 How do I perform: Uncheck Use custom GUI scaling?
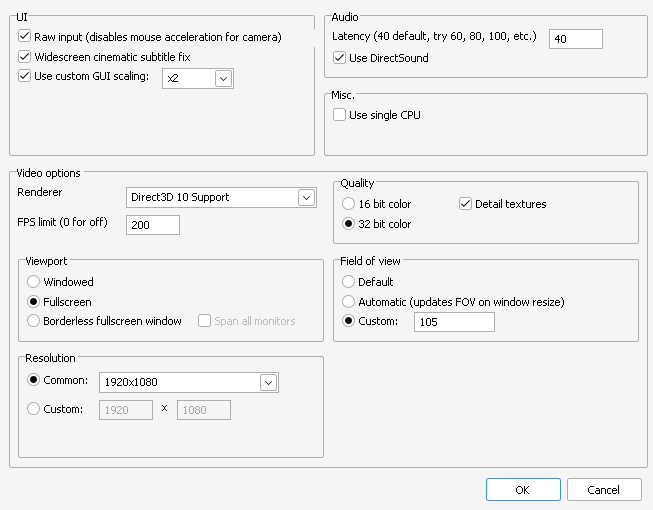point(25,76)
